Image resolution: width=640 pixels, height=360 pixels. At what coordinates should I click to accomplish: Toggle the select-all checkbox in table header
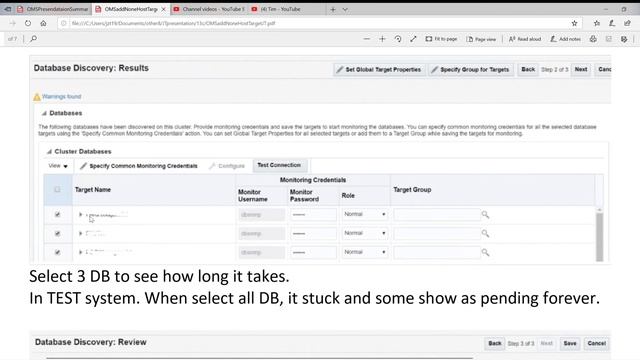57,189
